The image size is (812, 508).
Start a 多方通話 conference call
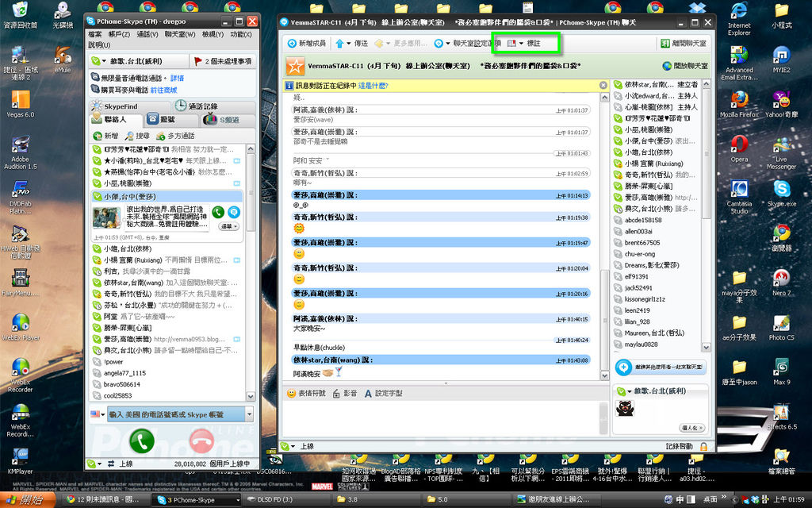(x=175, y=136)
